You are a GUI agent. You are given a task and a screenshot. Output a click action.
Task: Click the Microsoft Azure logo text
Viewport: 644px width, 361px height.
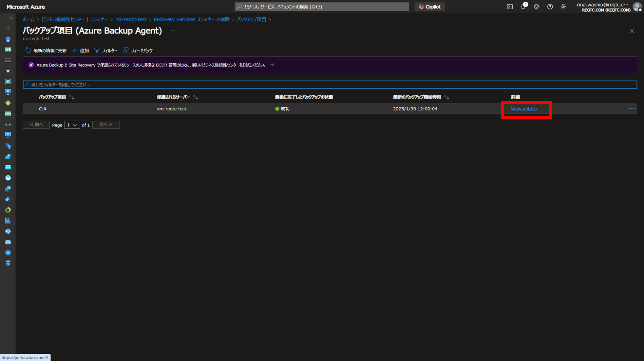click(x=26, y=7)
